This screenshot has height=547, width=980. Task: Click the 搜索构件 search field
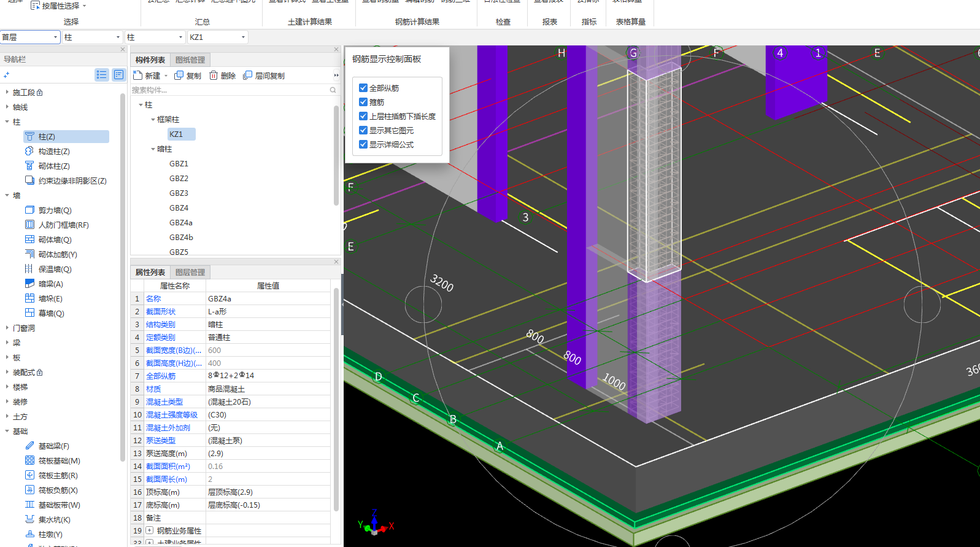pos(230,90)
